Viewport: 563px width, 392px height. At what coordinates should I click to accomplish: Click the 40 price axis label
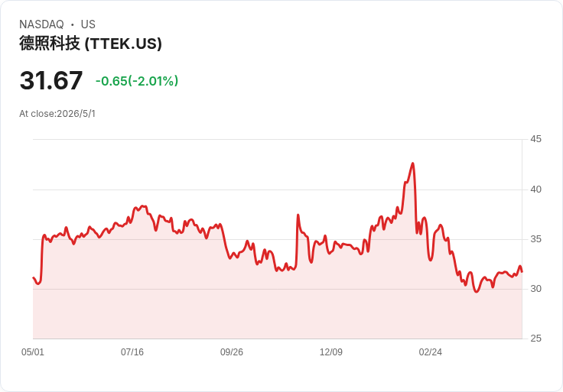pyautogui.click(x=535, y=190)
